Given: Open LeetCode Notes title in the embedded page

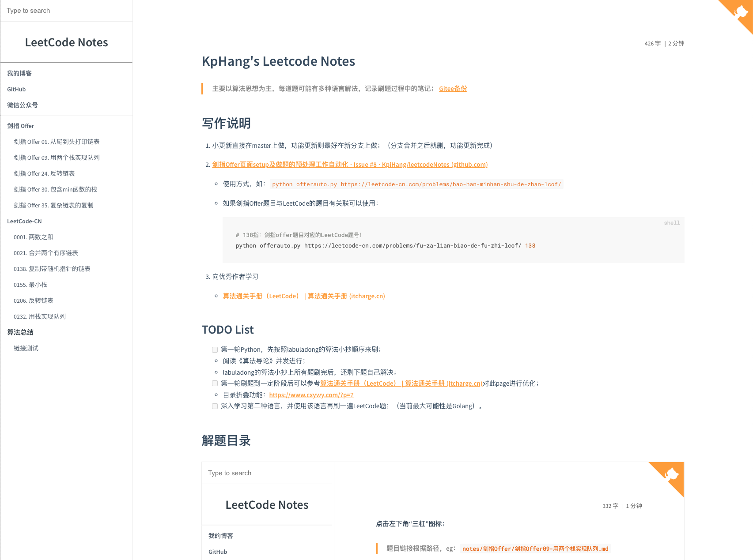Looking at the screenshot, I should pyautogui.click(x=267, y=505).
